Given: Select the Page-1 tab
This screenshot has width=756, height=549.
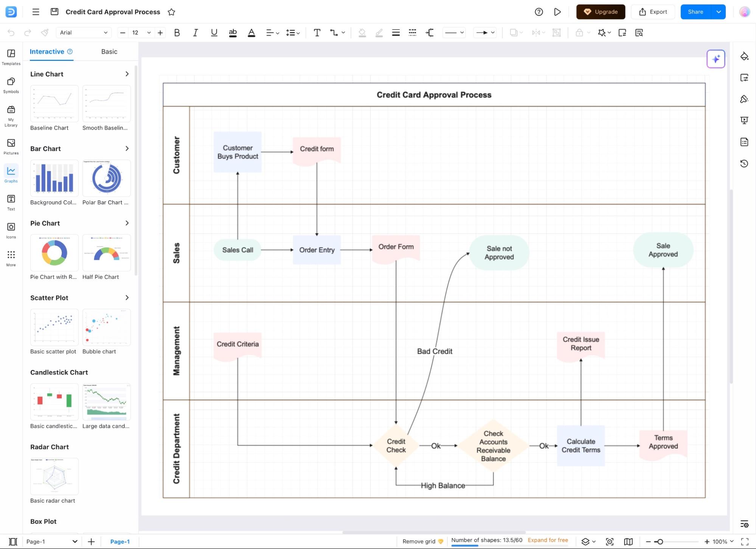Looking at the screenshot, I should tap(120, 541).
